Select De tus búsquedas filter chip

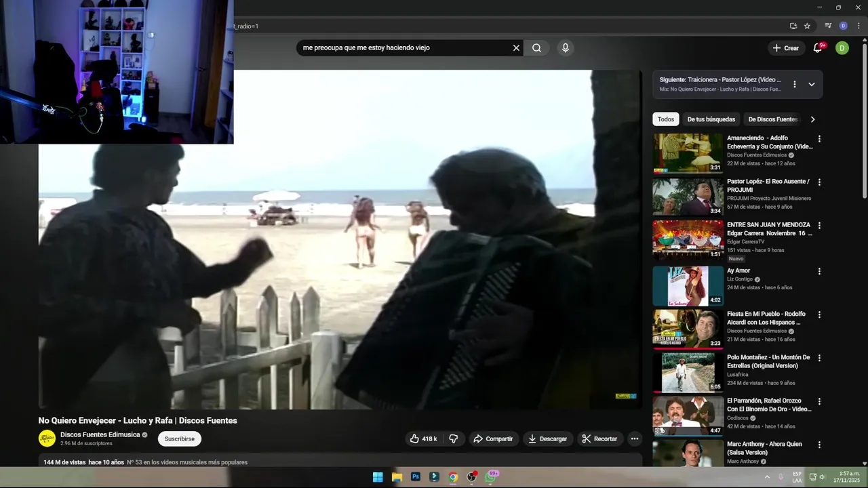pos(711,119)
